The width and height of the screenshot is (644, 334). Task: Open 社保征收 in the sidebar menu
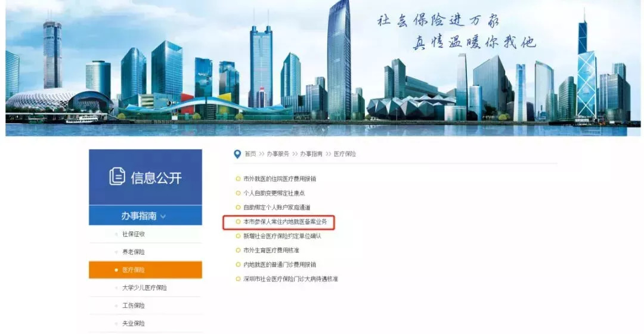pyautogui.click(x=134, y=234)
